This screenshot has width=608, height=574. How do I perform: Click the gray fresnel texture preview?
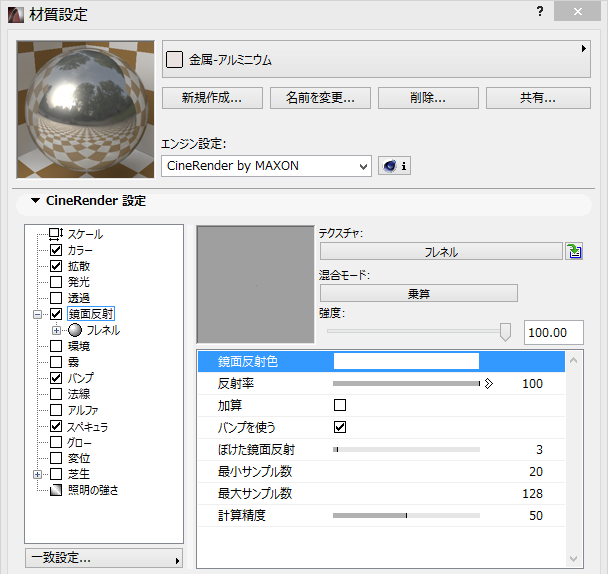coord(256,285)
